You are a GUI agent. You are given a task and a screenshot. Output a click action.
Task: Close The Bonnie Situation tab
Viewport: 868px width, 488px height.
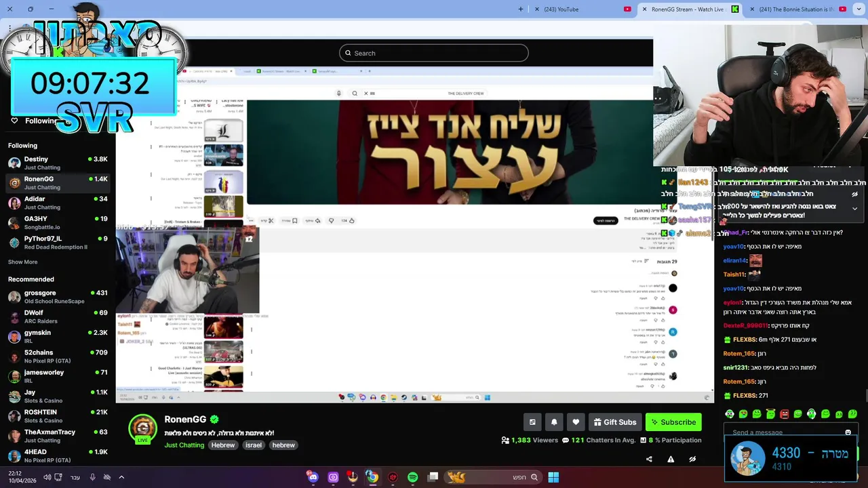coord(752,9)
